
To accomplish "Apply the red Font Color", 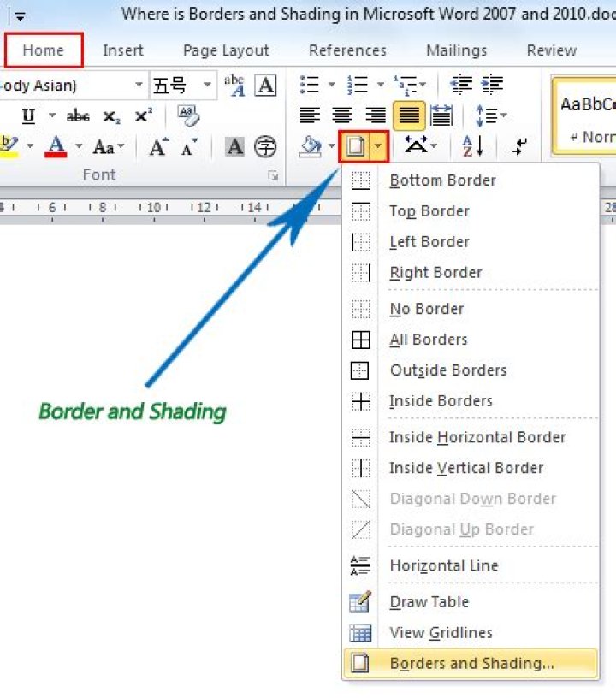I will pyautogui.click(x=56, y=146).
